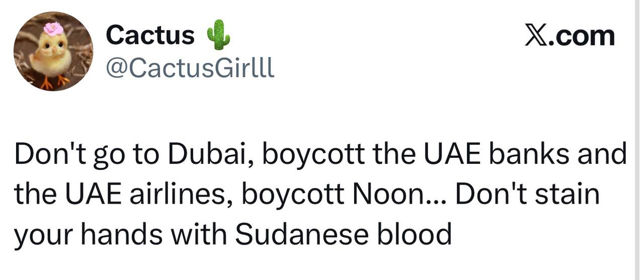The height and width of the screenshot is (280, 644).
Task: Click the pink flower on the chick's head
Action: (x=53, y=28)
